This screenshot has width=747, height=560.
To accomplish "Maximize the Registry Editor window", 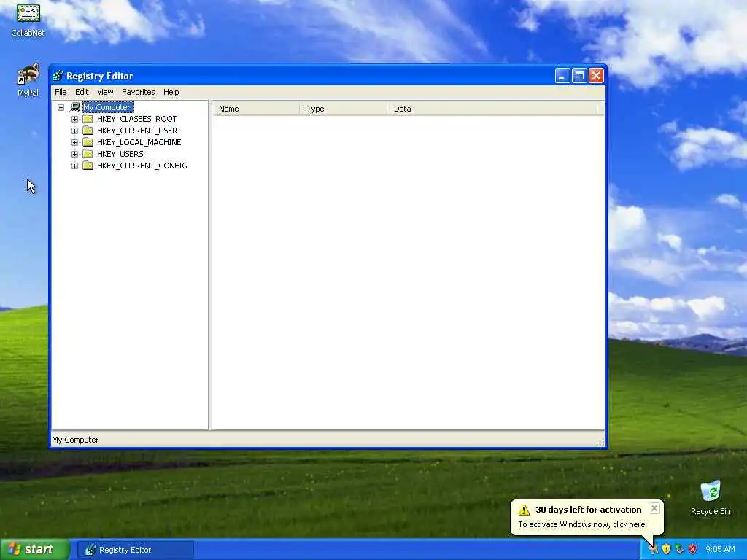I will tap(579, 76).
